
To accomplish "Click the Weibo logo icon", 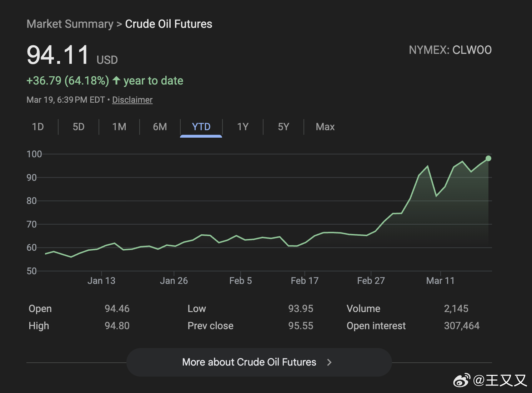I will coord(462,381).
